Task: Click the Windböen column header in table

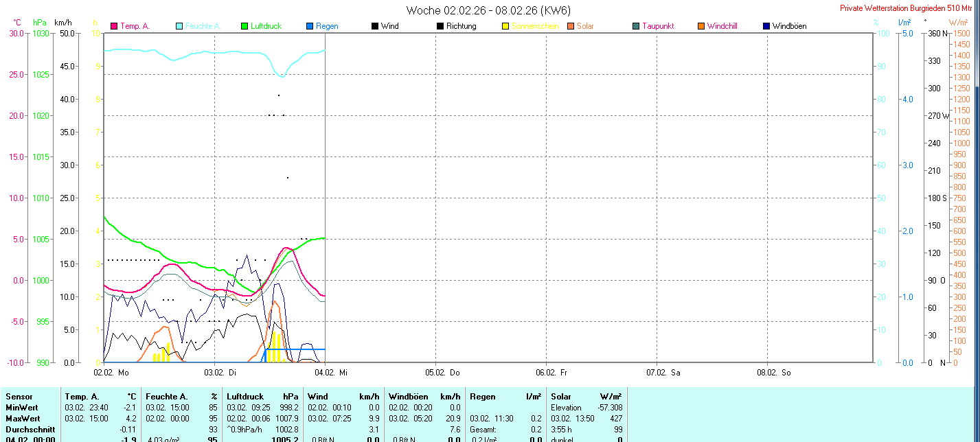Action: click(x=408, y=397)
